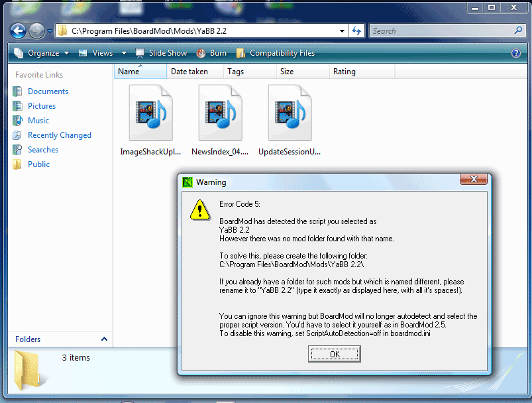Refresh the folder view
The image size is (532, 403).
coord(356,31)
